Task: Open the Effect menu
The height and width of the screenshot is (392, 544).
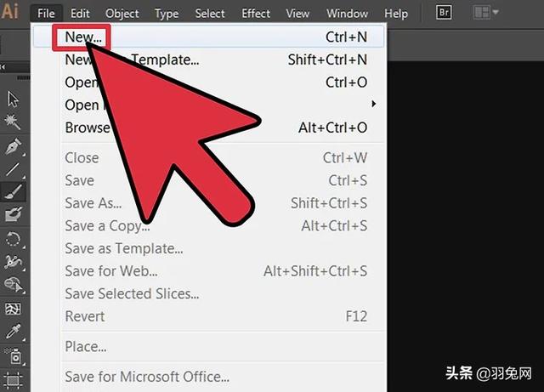Action: click(256, 14)
